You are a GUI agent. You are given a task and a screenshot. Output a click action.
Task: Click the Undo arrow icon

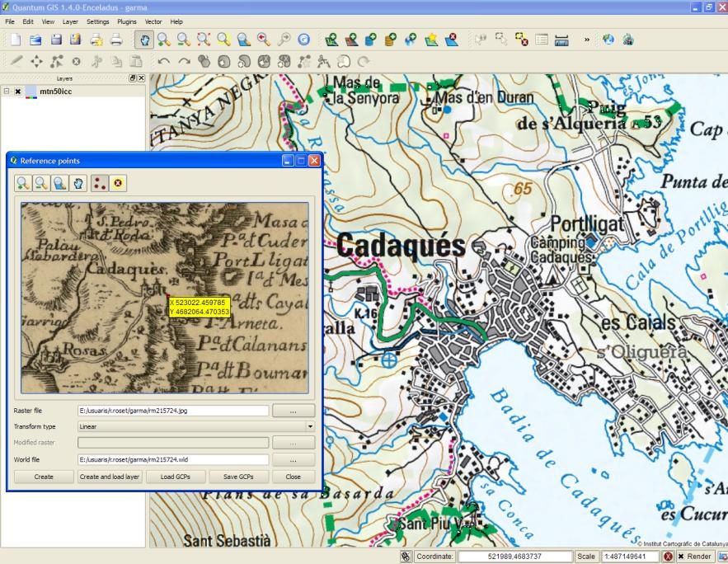pyautogui.click(x=163, y=61)
